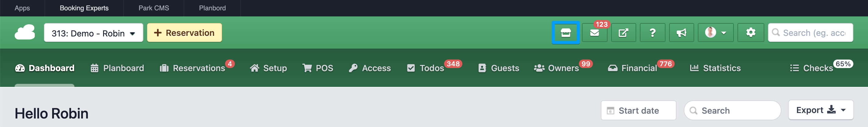Open the POS section

[x=318, y=68]
